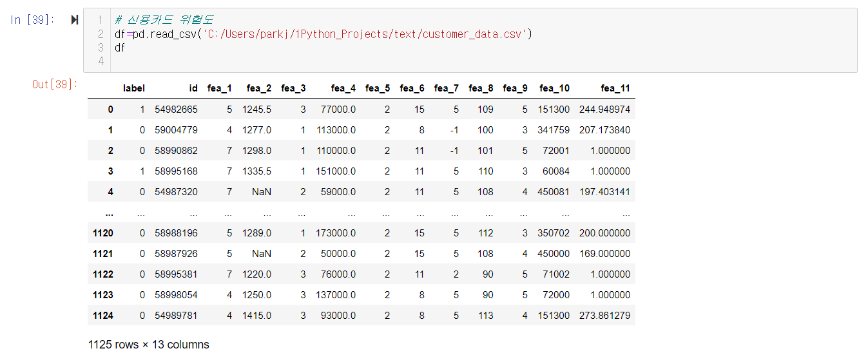Select id value 58995168

(x=177, y=171)
